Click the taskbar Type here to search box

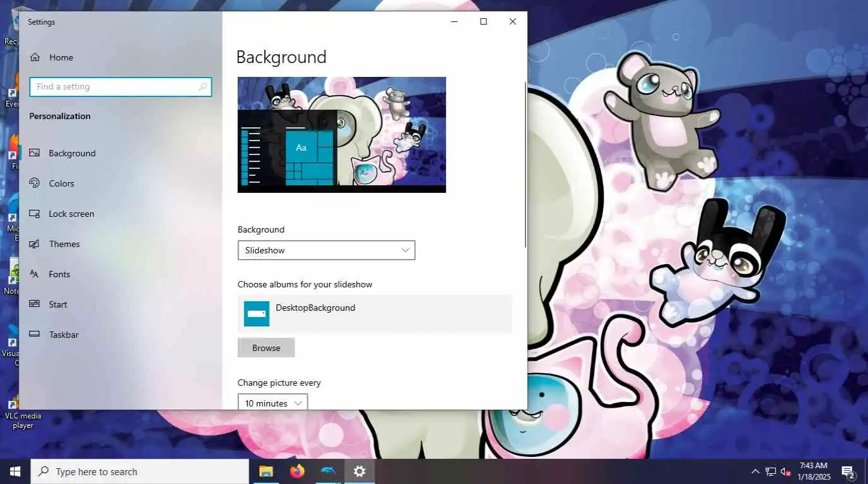pyautogui.click(x=139, y=471)
